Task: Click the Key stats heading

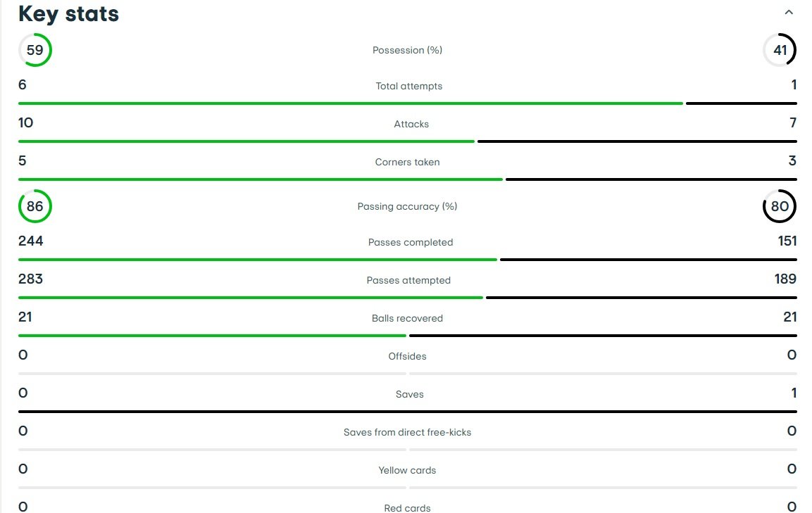Action: [x=69, y=14]
